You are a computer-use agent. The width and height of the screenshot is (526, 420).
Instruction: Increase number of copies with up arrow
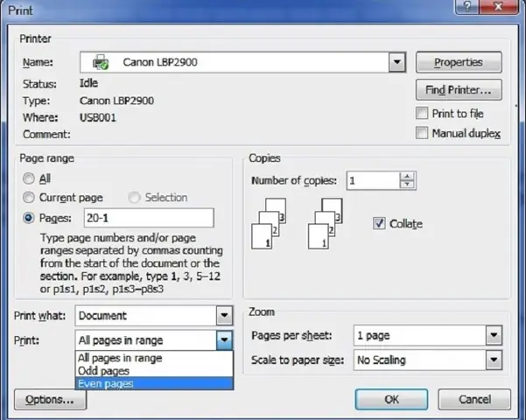407,176
